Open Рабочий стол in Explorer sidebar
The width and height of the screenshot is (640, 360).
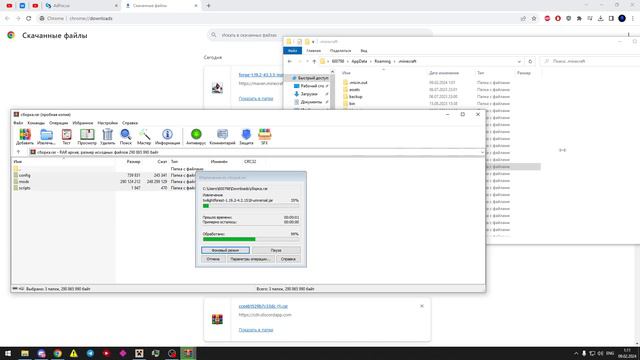(x=312, y=86)
